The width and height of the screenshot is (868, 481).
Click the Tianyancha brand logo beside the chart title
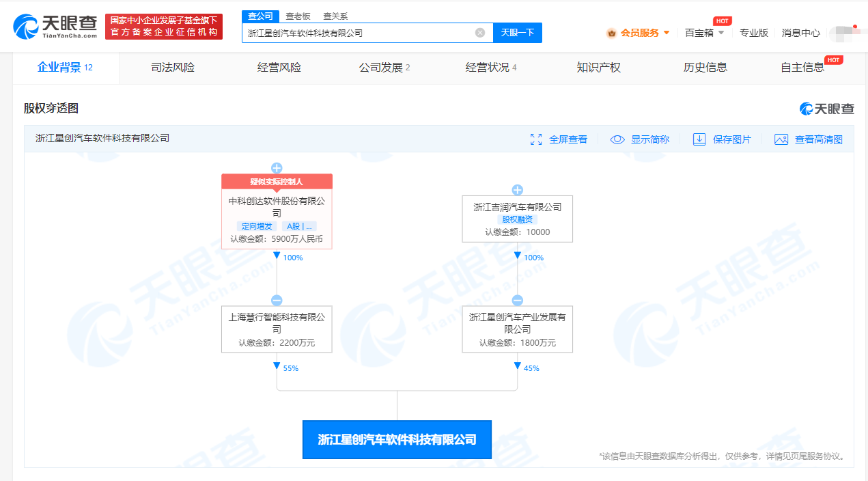[827, 109]
